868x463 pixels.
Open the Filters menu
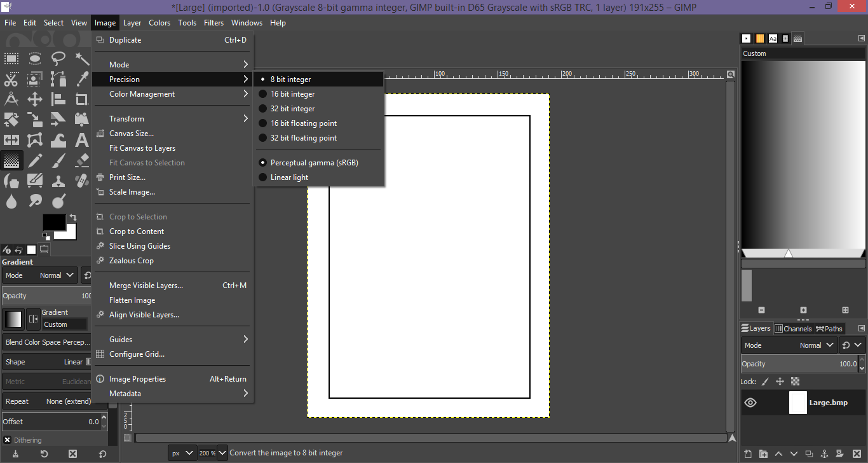point(214,23)
